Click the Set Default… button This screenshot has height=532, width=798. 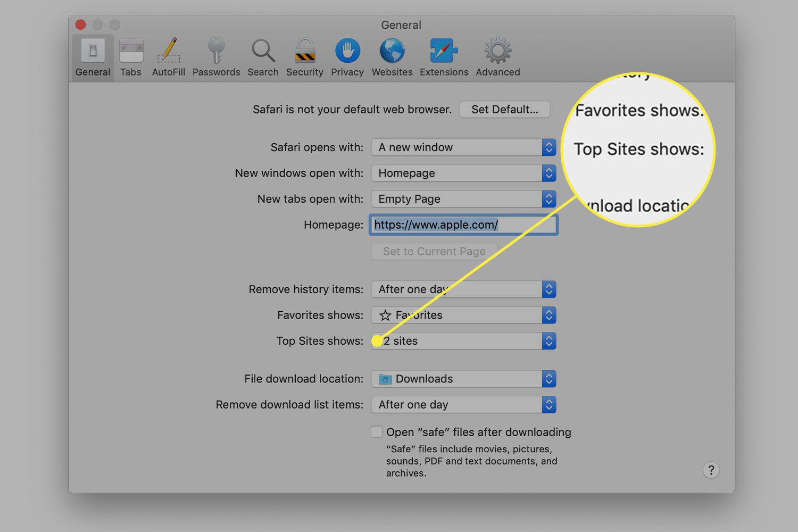(505, 110)
